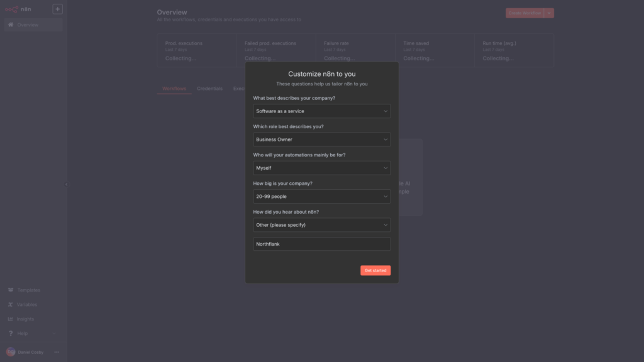644x362 pixels.
Task: Select the Workflows tab
Action: tap(174, 89)
